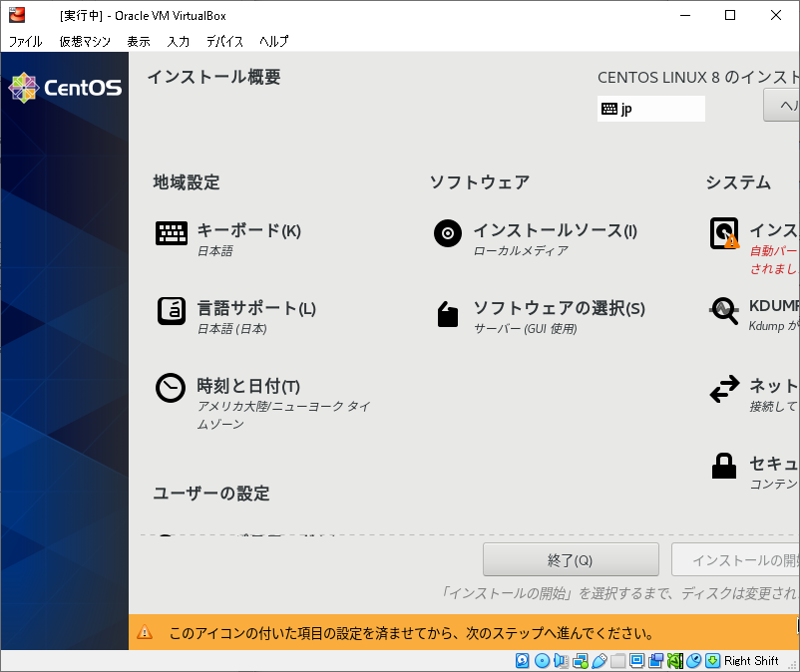This screenshot has height=672, width=800.
Task: Open 言語サポート(L) settings
Action: coord(256,308)
